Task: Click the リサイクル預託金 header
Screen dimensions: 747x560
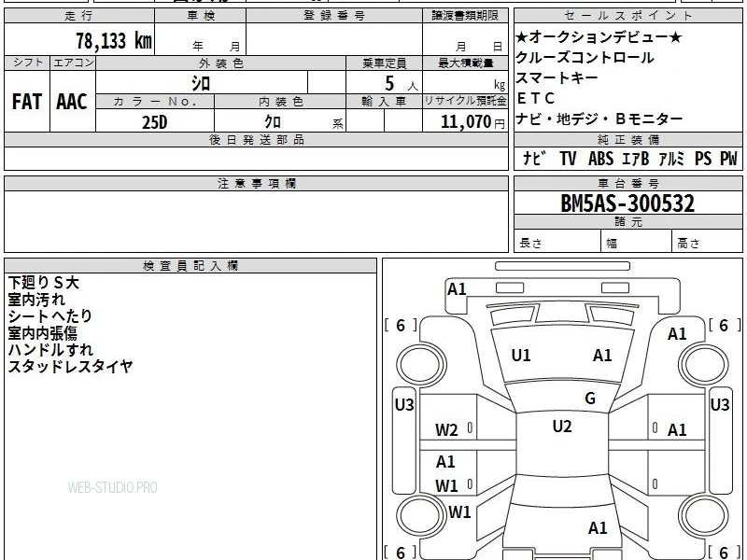Action: (x=465, y=101)
